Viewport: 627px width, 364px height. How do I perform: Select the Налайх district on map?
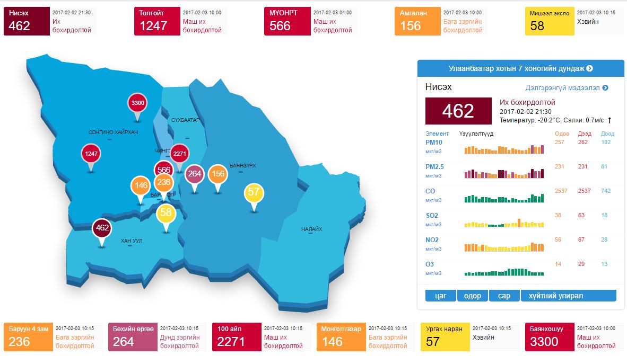click(x=311, y=229)
